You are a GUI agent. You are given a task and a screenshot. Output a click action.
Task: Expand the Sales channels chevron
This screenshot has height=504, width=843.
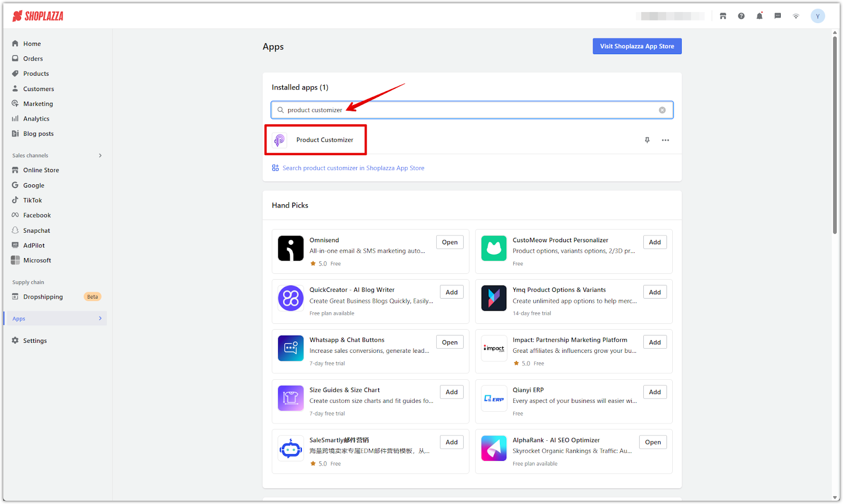point(100,155)
